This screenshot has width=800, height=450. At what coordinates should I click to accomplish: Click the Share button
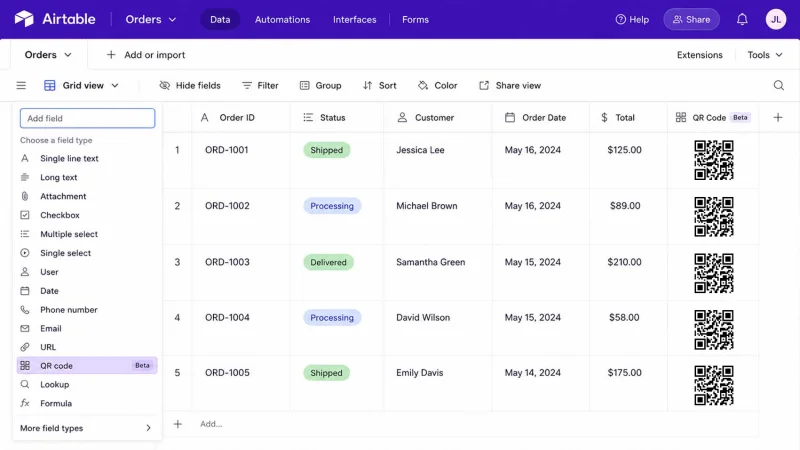pyautogui.click(x=691, y=19)
